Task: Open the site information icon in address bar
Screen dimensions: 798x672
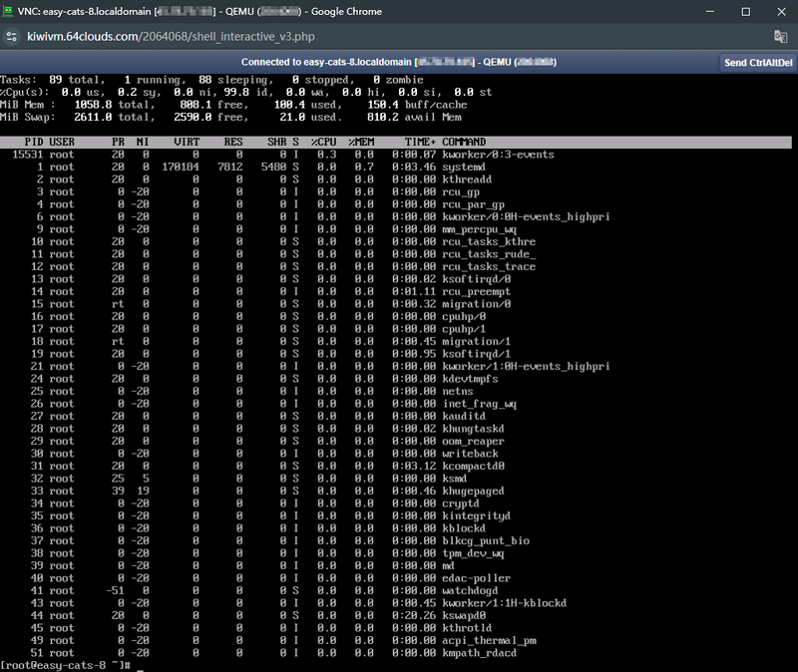Action: coord(11,36)
